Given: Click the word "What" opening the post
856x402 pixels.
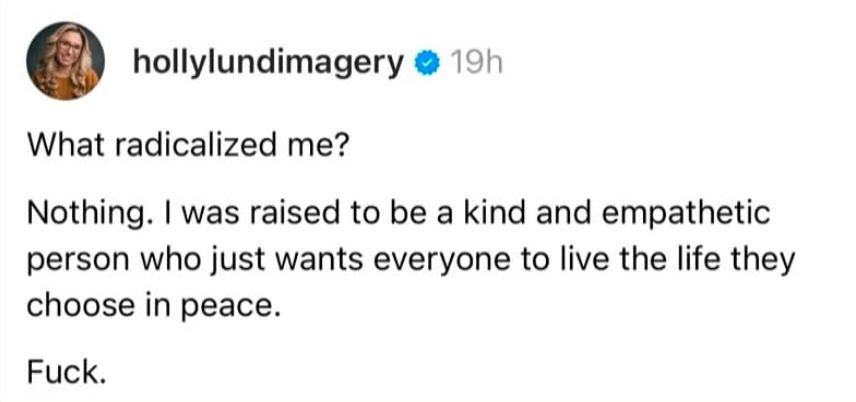Looking at the screenshot, I should pyautogui.click(x=62, y=146).
